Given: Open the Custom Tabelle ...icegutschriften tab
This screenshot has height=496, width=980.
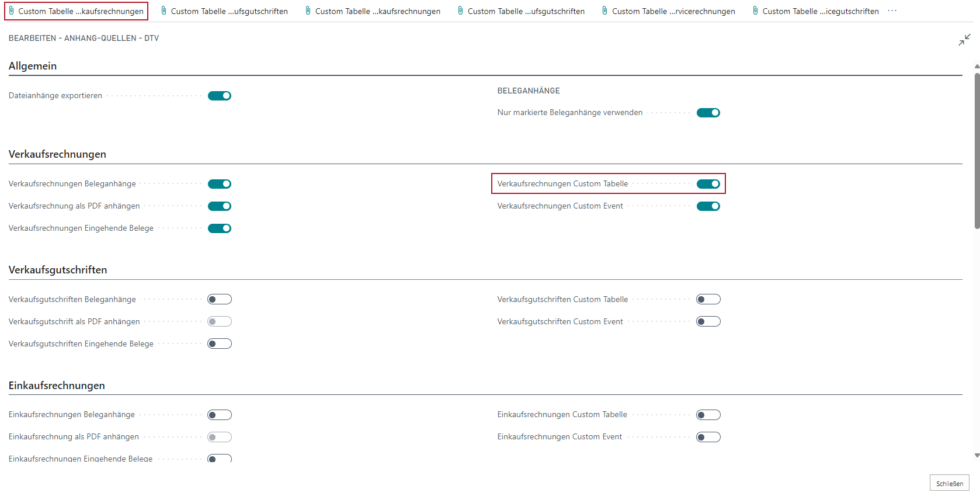Looking at the screenshot, I should click(820, 11).
